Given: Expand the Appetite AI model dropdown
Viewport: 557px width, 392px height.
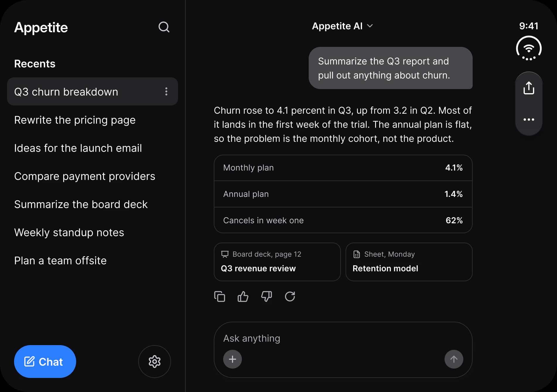Looking at the screenshot, I should pyautogui.click(x=342, y=26).
